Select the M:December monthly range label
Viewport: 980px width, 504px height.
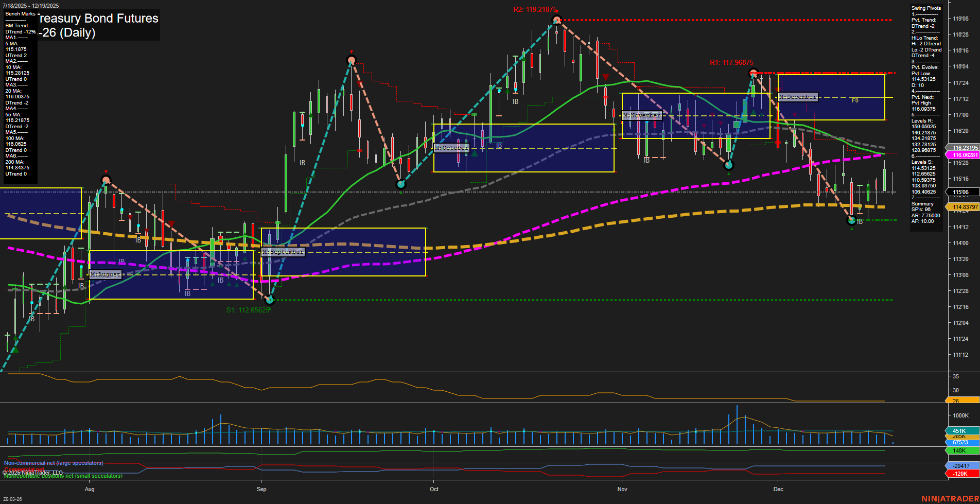click(797, 97)
